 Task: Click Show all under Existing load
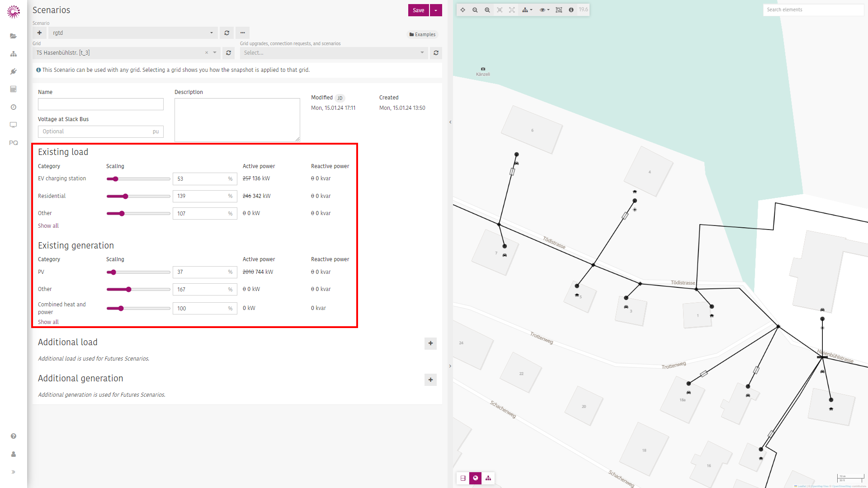[48, 226]
